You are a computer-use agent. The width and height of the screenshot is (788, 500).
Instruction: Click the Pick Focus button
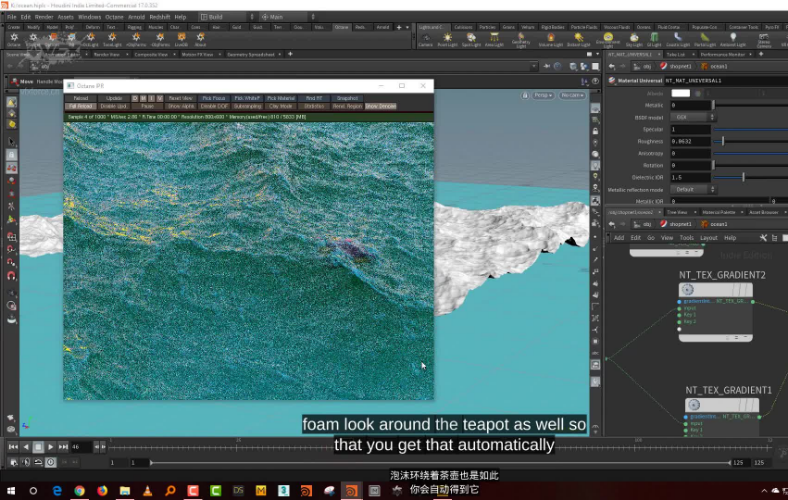213,98
